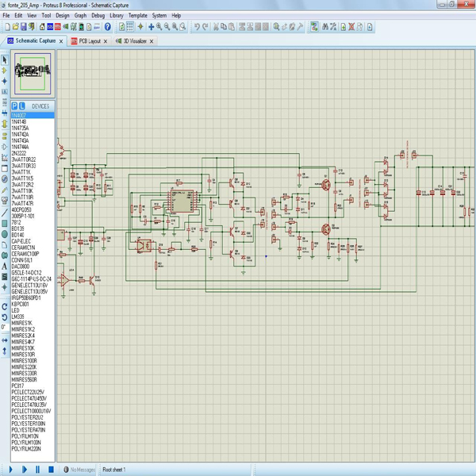Viewport: 476px width, 476px height.
Task: Click the Junction Dot mode tool
Action: (x=5, y=80)
